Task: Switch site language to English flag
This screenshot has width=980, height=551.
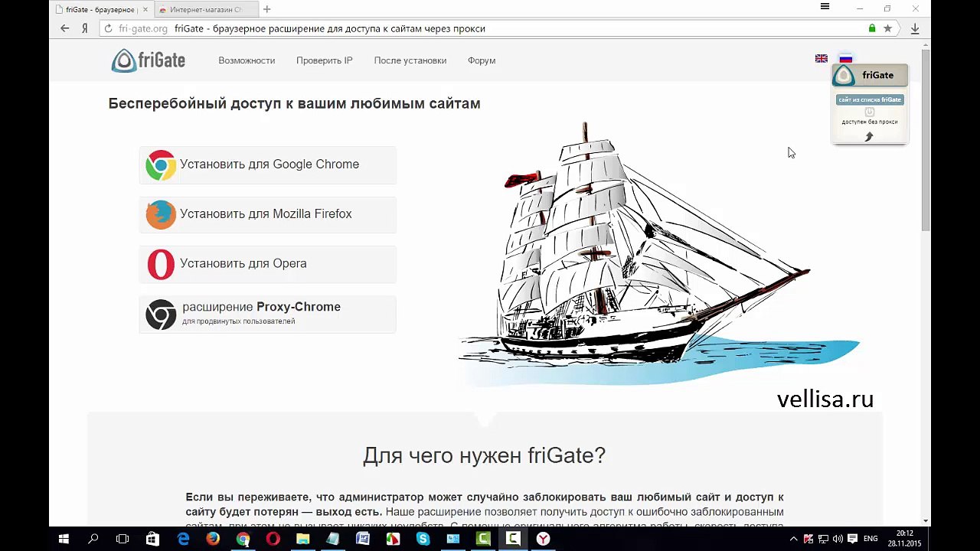Action: pos(822,58)
